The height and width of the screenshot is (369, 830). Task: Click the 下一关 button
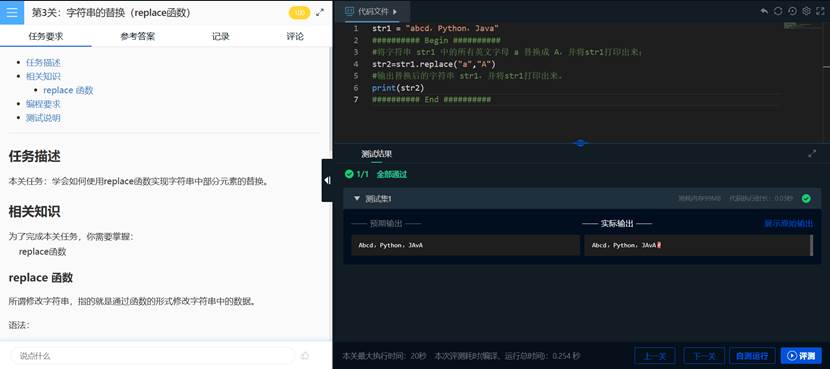704,356
